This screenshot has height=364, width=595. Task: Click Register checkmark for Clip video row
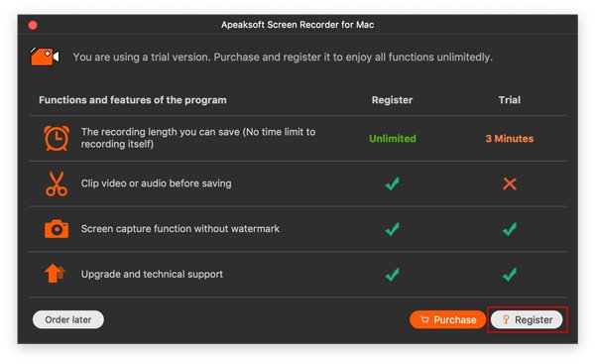[x=392, y=183]
